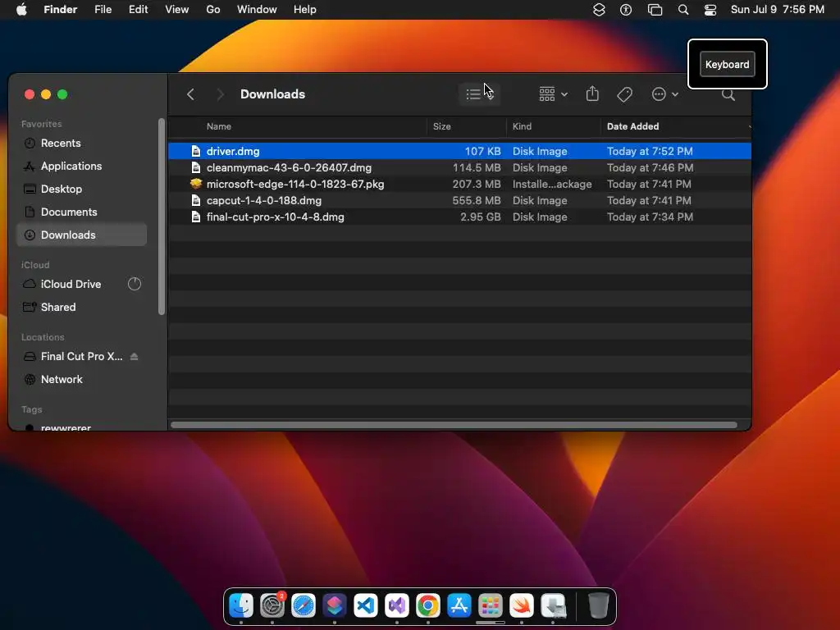This screenshot has height=630, width=840.
Task: Open Visual Studio Code from the Dock
Action: point(365,606)
